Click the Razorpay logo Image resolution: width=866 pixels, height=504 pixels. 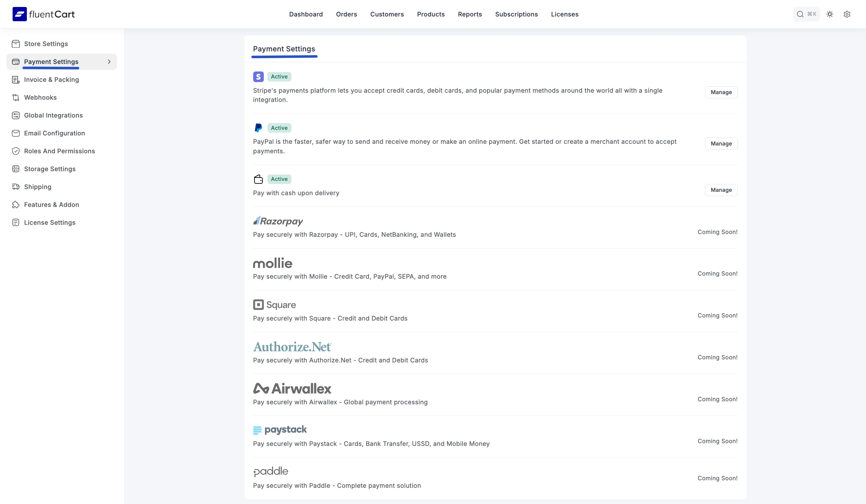coord(278,221)
